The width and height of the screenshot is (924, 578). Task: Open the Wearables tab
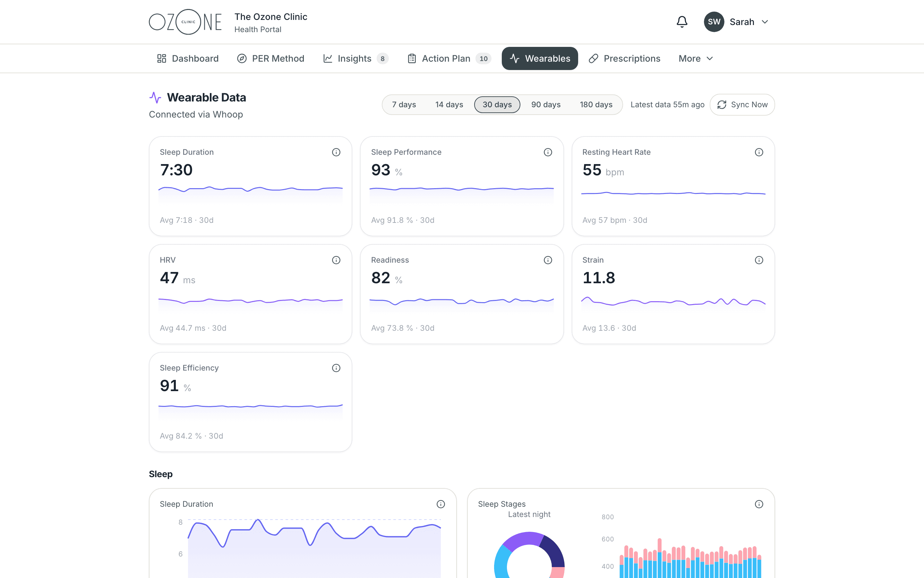click(x=540, y=58)
